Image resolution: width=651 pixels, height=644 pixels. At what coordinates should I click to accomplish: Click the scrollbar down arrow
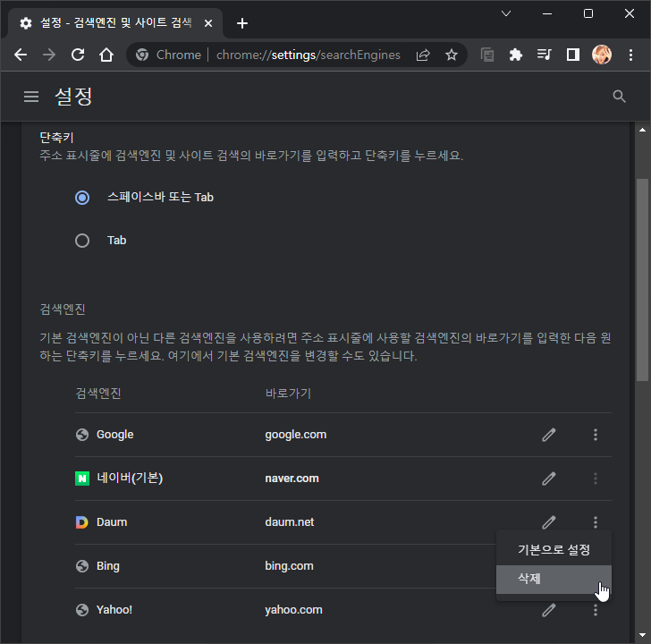pyautogui.click(x=642, y=635)
